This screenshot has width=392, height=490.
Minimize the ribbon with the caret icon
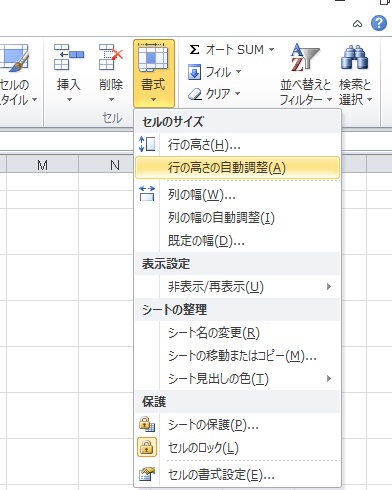click(357, 24)
